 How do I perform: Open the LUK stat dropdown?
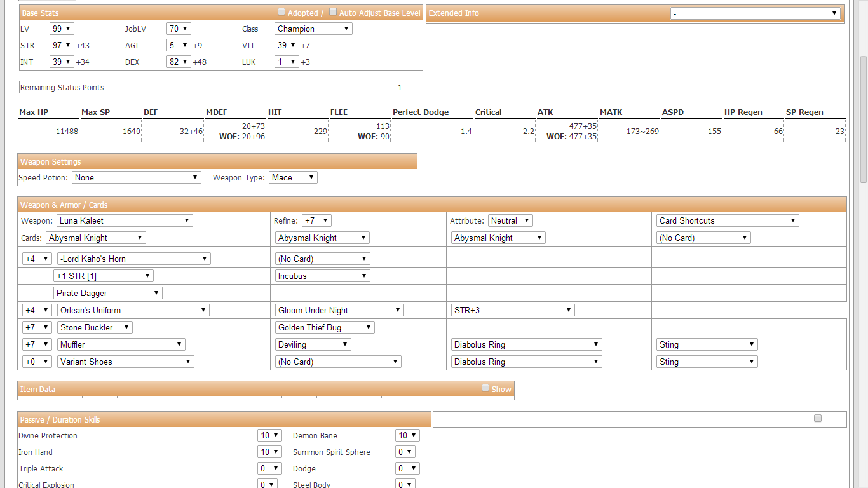[x=286, y=62]
